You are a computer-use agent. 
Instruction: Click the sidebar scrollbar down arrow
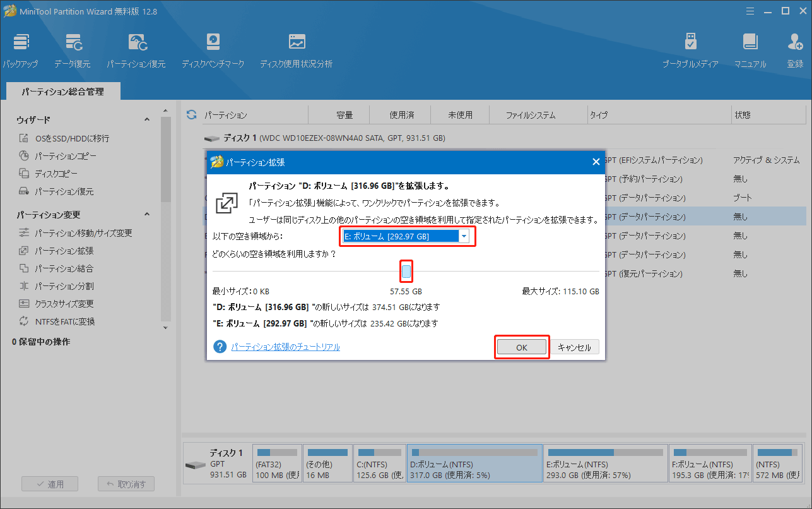[165, 327]
